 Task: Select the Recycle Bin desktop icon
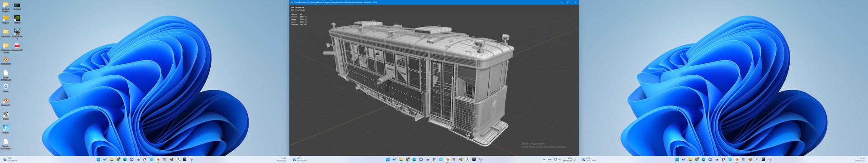click(x=5, y=88)
